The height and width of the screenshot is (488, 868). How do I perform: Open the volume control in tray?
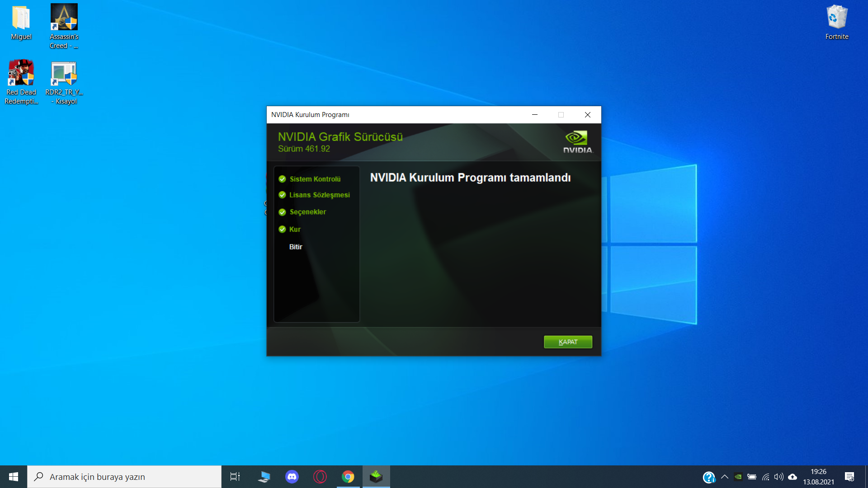(x=778, y=477)
